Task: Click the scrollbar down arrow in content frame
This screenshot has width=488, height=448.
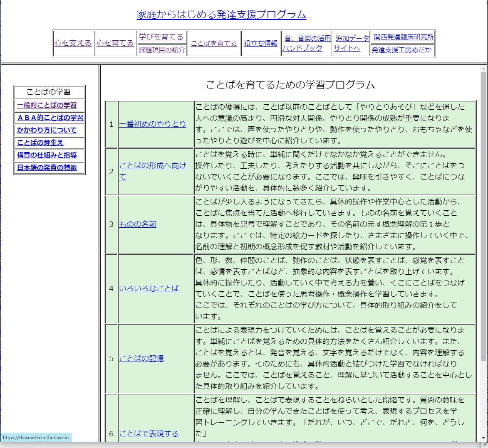Action: tap(483, 438)
